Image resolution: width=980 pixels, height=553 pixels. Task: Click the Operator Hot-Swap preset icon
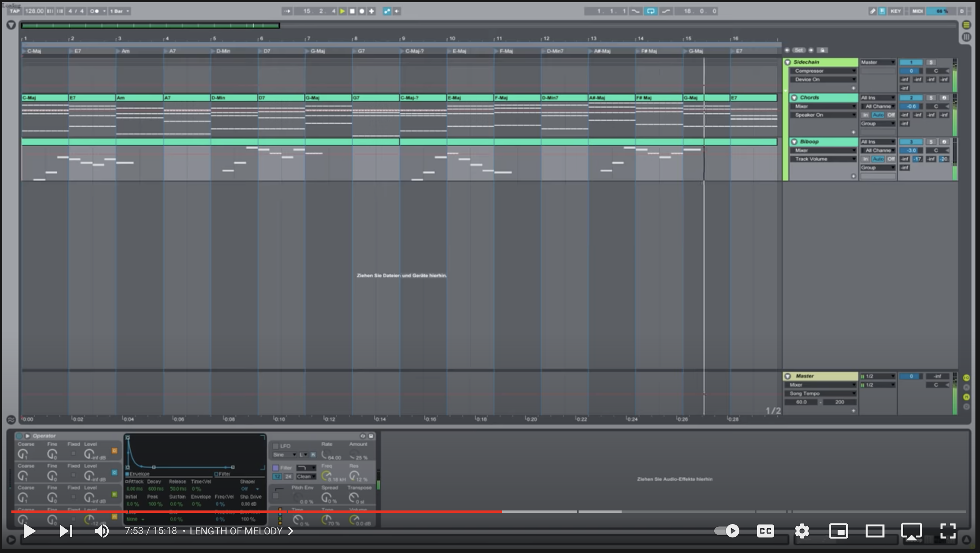[363, 436]
